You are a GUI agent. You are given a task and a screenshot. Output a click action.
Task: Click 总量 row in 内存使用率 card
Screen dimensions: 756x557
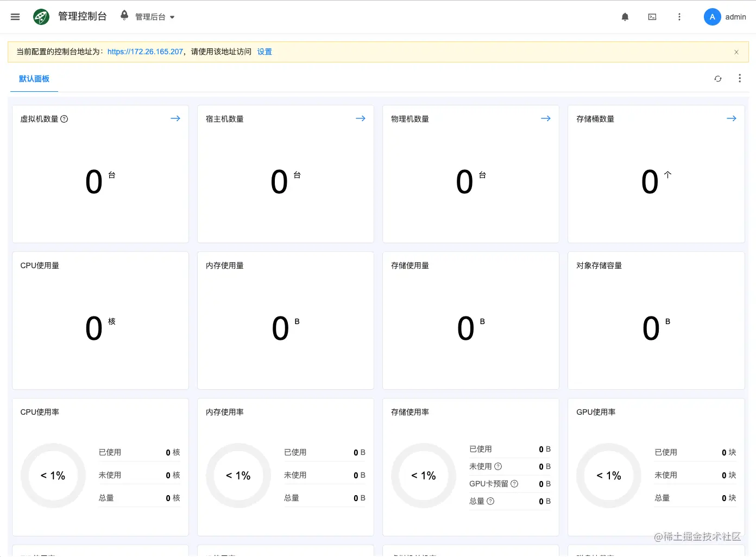point(325,498)
